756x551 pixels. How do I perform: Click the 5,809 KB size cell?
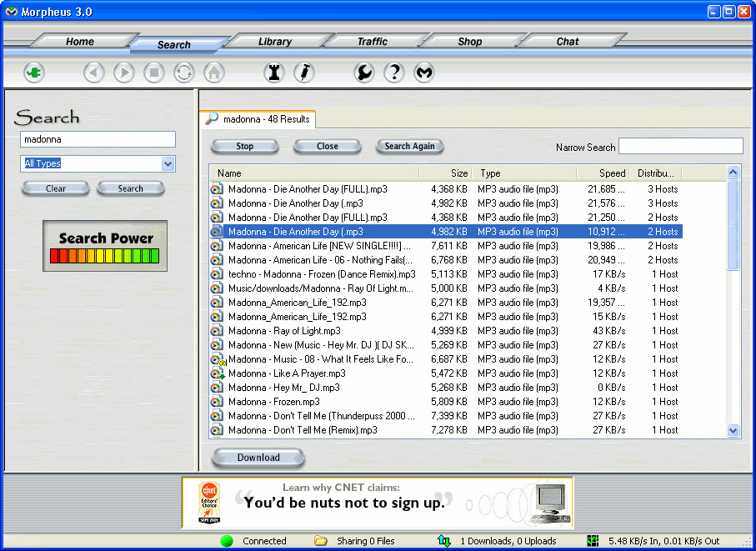tap(449, 402)
